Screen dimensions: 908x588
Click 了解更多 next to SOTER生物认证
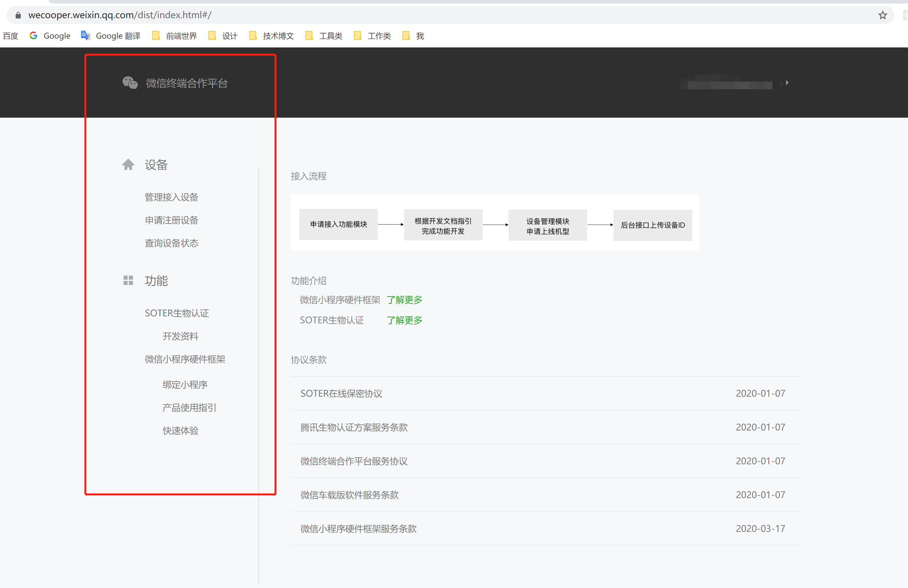405,320
